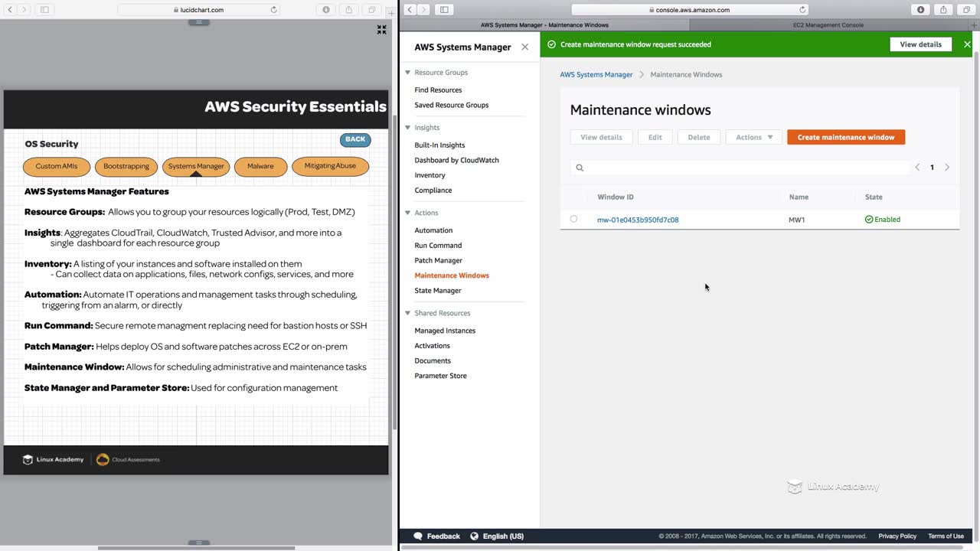Click the lucidchart.com address bar

click(199, 10)
